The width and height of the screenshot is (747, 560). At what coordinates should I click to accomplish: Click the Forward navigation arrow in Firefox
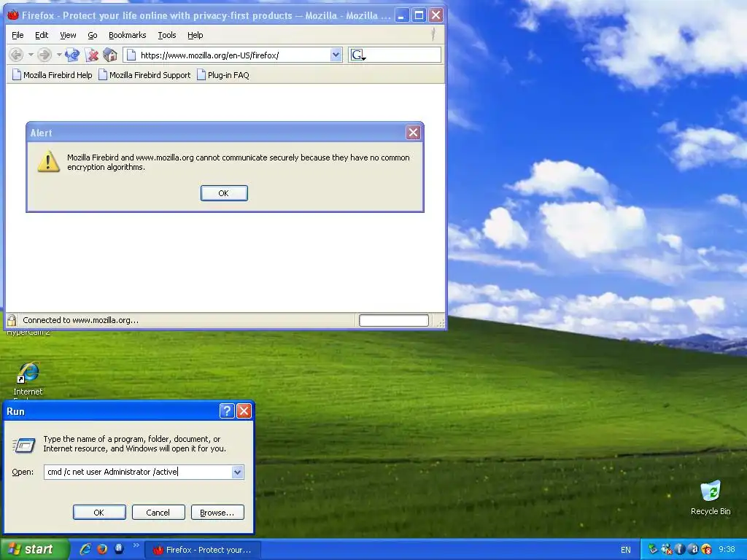click(44, 55)
